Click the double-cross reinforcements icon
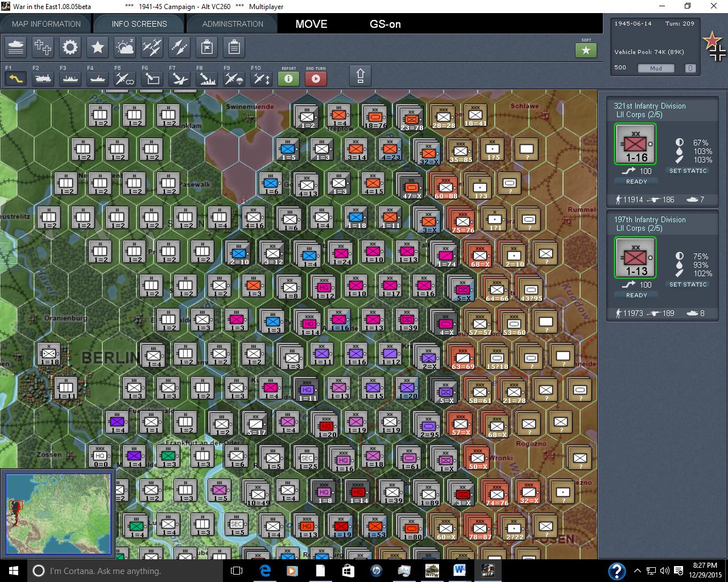This screenshot has width=728, height=582. point(43,47)
